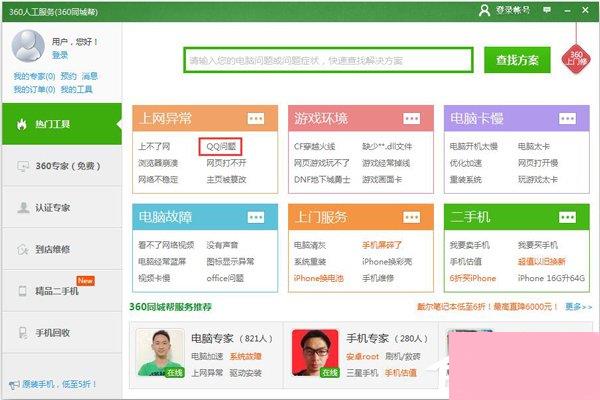Select iPhone换电池 service

319,278
